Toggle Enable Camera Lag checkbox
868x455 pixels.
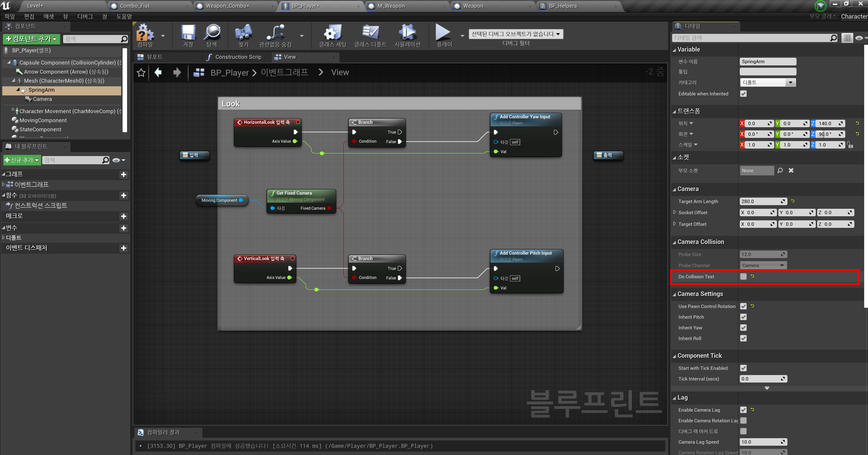(743, 410)
